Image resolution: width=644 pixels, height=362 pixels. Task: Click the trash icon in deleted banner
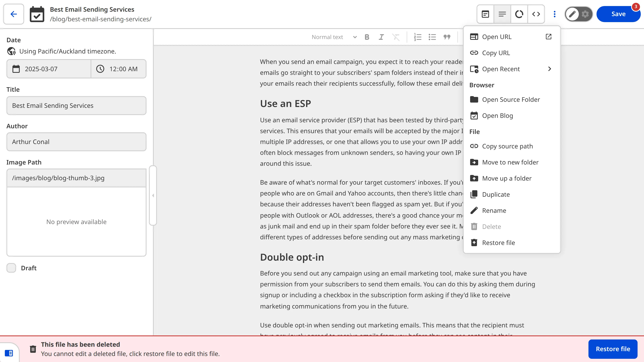(x=33, y=349)
